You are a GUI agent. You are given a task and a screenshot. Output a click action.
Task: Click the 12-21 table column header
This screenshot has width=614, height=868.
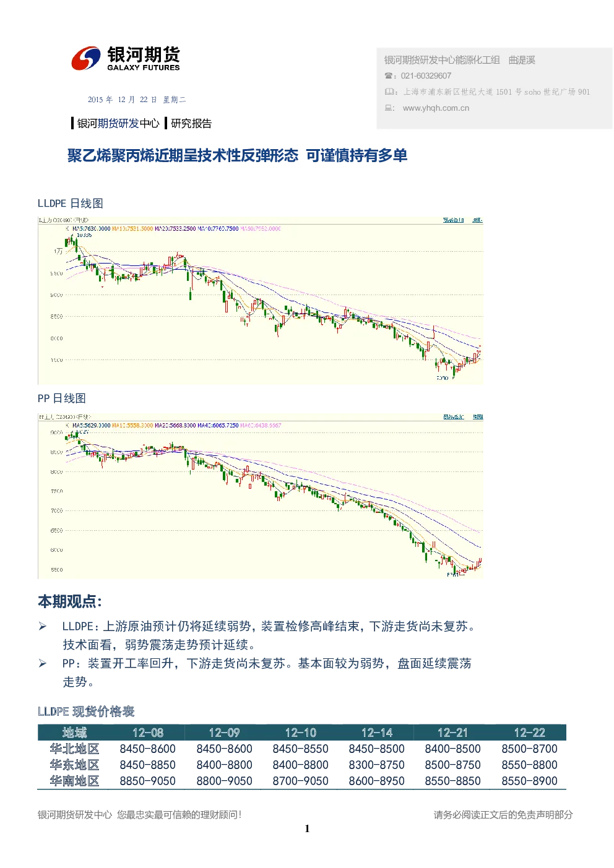[452, 733]
